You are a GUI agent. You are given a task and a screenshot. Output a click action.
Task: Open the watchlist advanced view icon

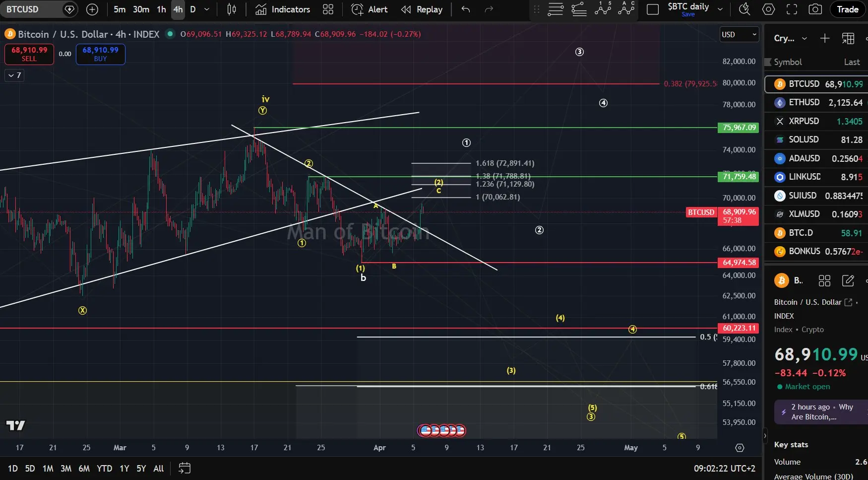(x=848, y=38)
